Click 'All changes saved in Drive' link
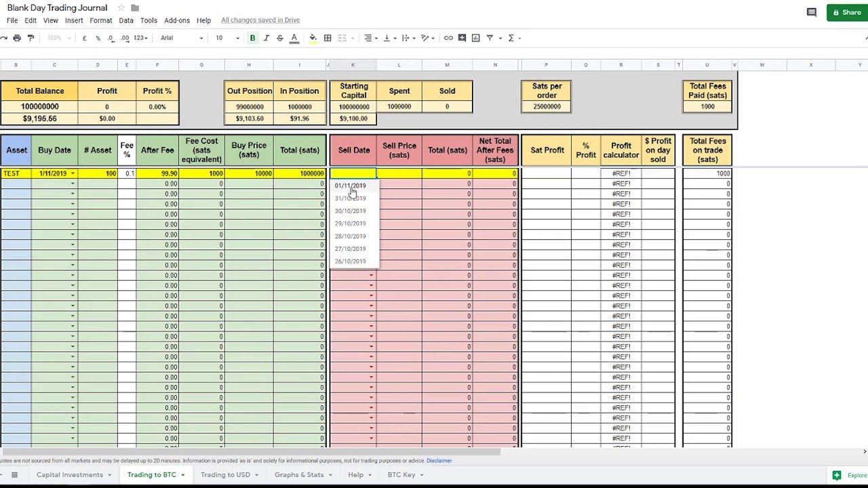 tap(260, 20)
